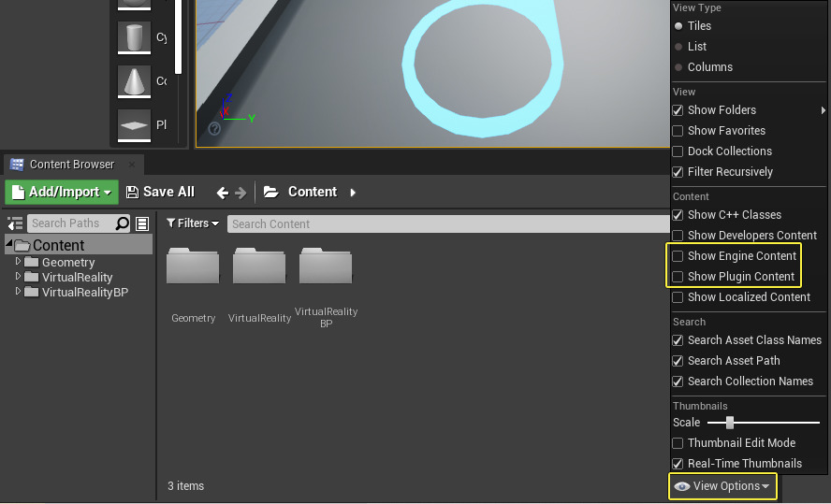The width and height of the screenshot is (831, 504).
Task: Select VirtualReality in the folder tree
Action: coord(78,277)
